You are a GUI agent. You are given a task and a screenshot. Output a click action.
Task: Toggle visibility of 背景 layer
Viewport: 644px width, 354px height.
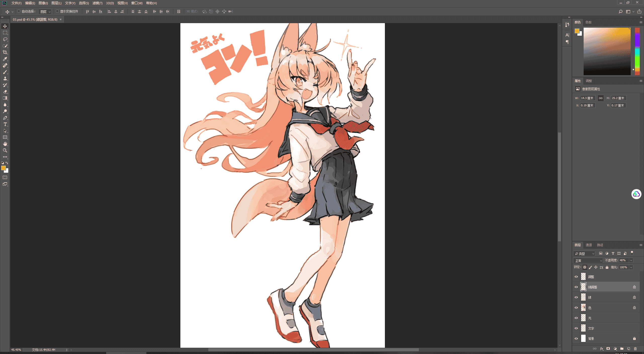576,338
